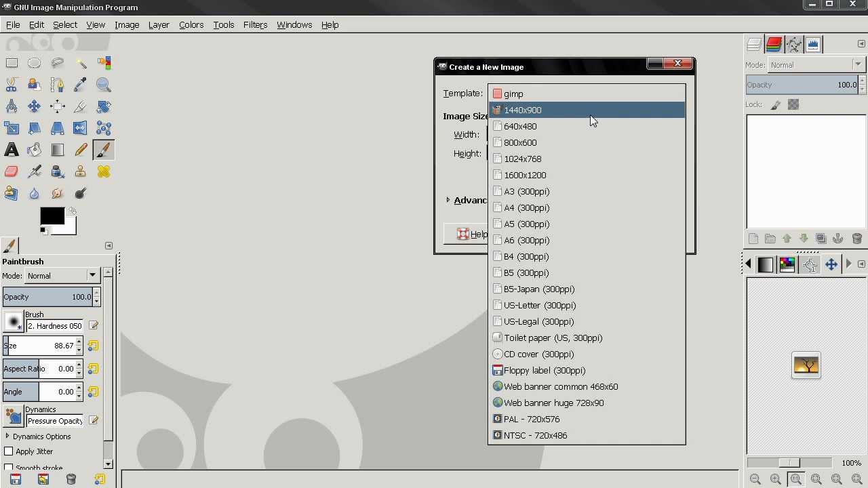Open layers dock tab configuration menu

pos(861,44)
